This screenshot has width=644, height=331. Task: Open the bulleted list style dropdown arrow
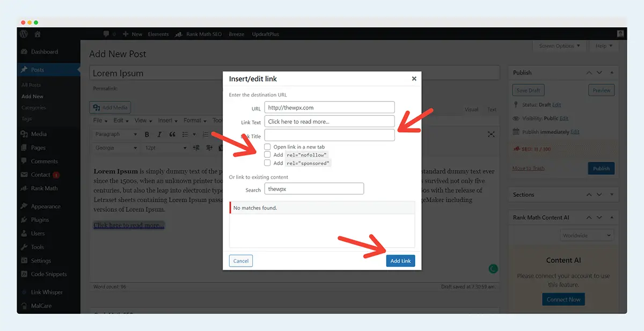(x=194, y=134)
